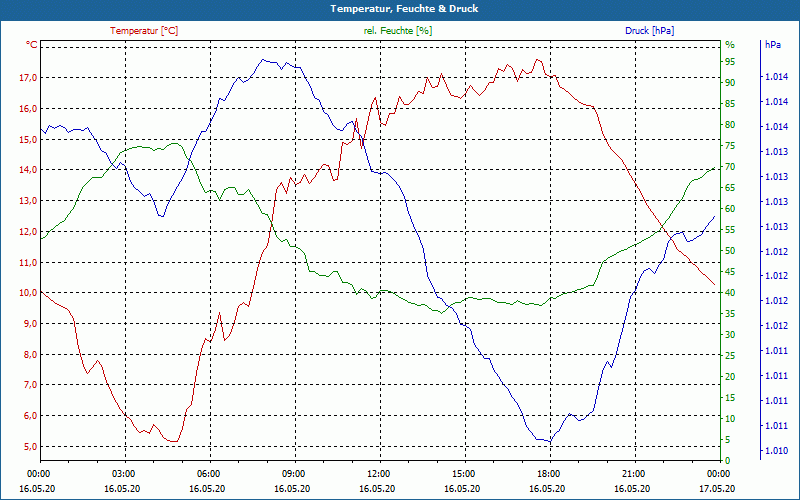Click the 17,0 tick on temperature axis
Image resolution: width=800 pixels, height=500 pixels.
28,78
